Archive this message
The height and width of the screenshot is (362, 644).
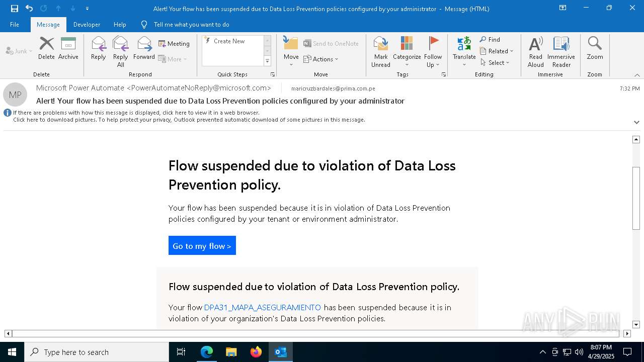point(68,48)
